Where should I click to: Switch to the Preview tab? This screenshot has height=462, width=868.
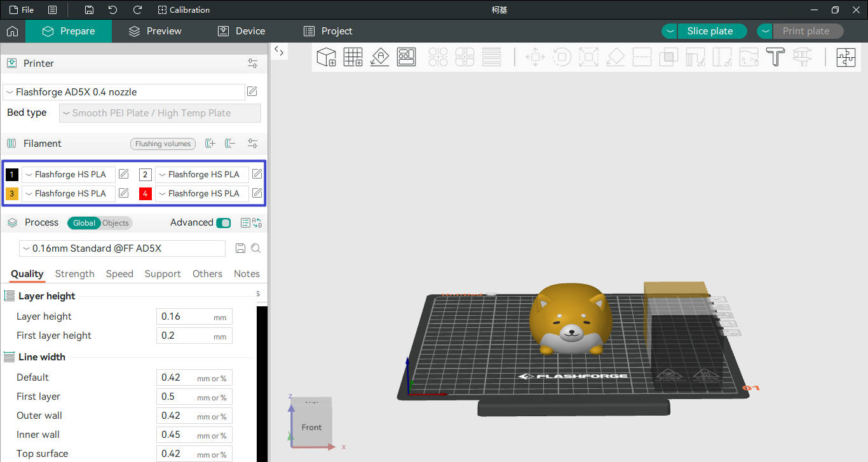tap(155, 31)
